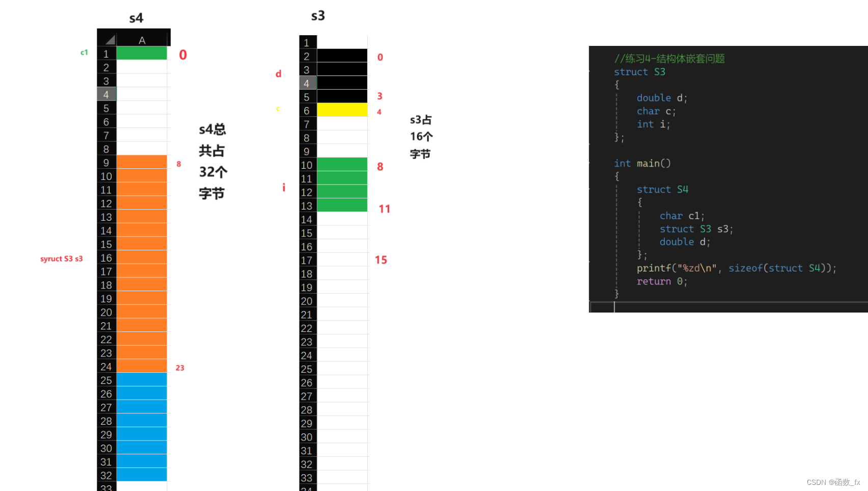This screenshot has height=491, width=868.
Task: Click the orange cell in s4 row 20
Action: tap(142, 312)
